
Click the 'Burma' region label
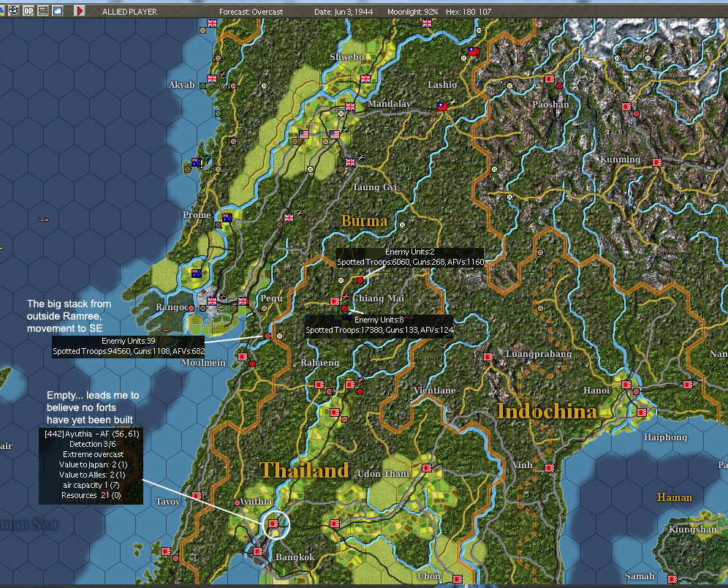click(365, 221)
